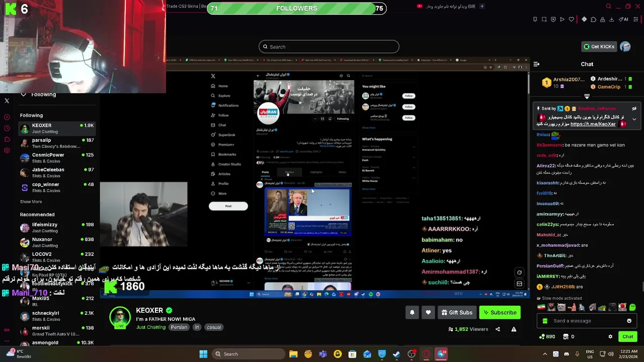
Task: Select the casual tag
Action: coord(213,327)
